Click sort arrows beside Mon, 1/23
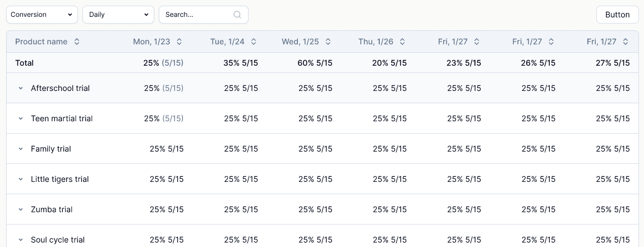 tap(179, 42)
